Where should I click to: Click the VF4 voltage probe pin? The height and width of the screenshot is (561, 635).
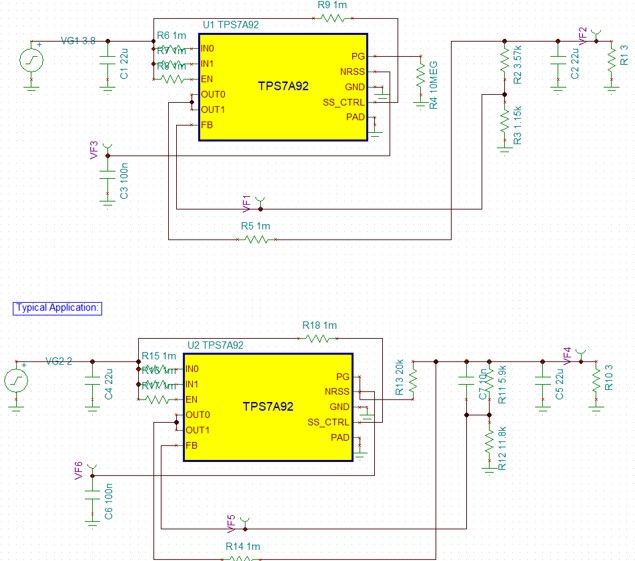(581, 356)
